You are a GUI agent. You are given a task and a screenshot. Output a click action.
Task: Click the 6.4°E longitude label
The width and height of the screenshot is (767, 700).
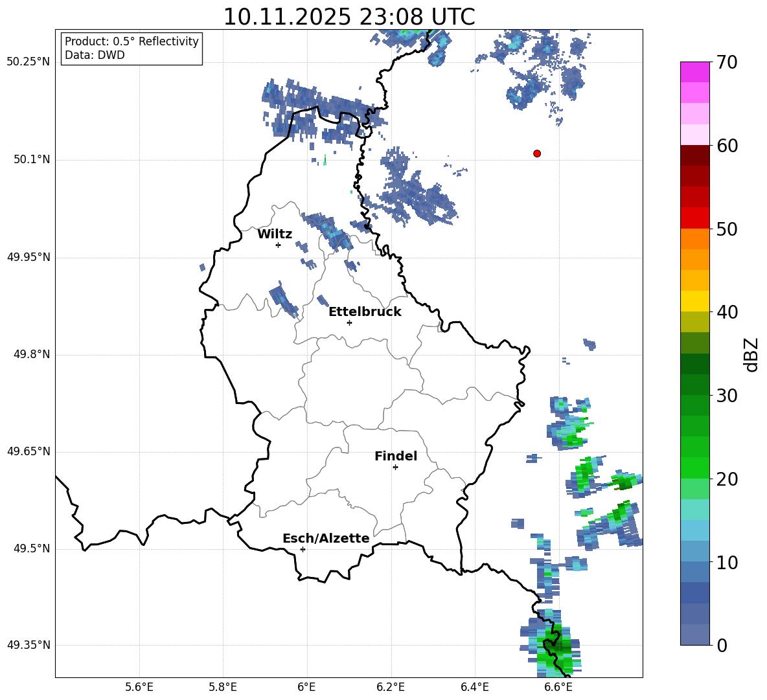coord(474,687)
